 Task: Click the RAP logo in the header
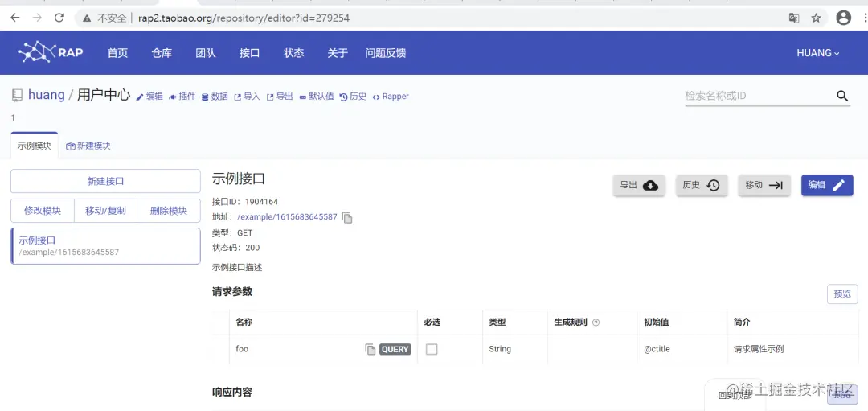[51, 52]
